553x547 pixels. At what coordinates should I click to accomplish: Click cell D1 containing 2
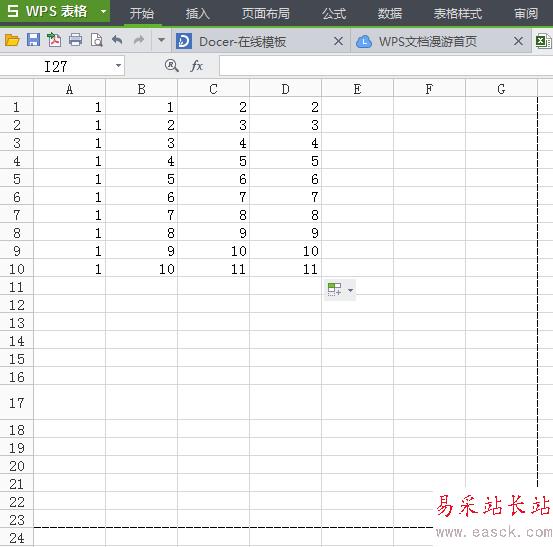(x=285, y=107)
